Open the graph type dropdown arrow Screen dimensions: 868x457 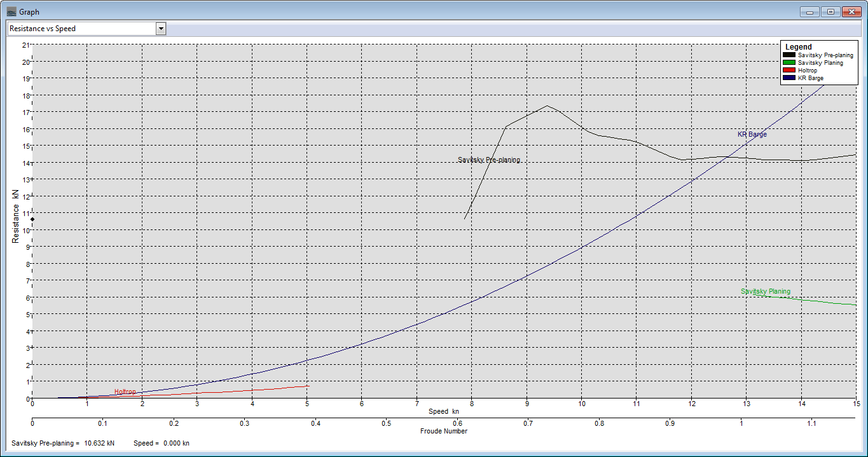coord(161,29)
